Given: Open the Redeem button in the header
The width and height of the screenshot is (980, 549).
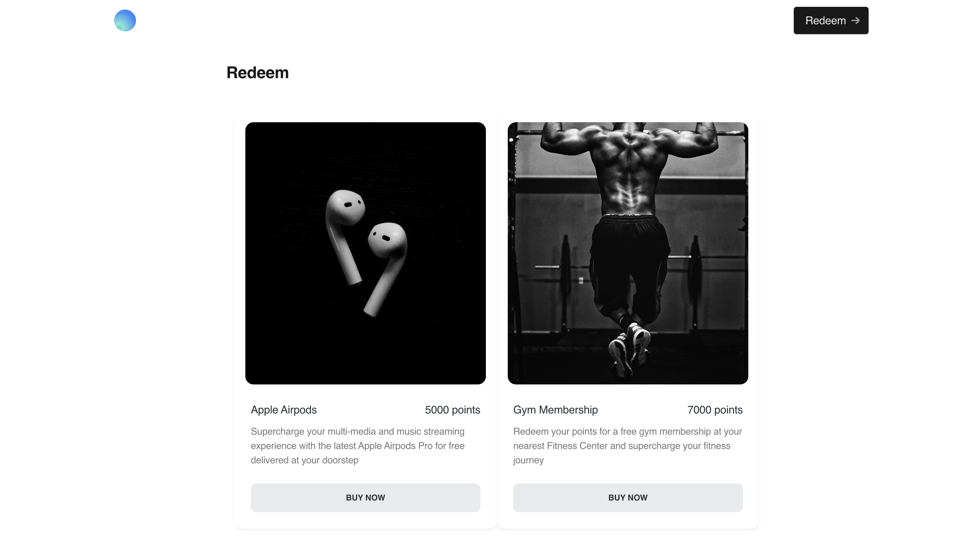Looking at the screenshot, I should [x=831, y=20].
